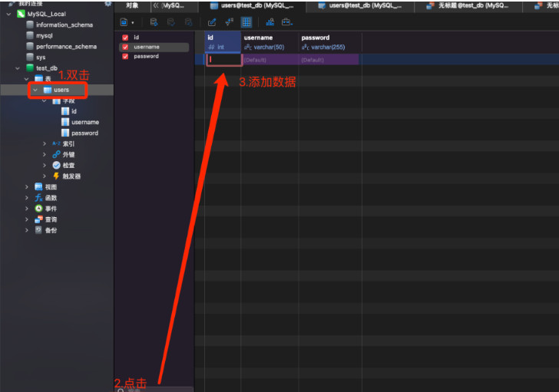The image size is (559, 392).
Task: Click the id input cell in new row
Action: [x=224, y=60]
